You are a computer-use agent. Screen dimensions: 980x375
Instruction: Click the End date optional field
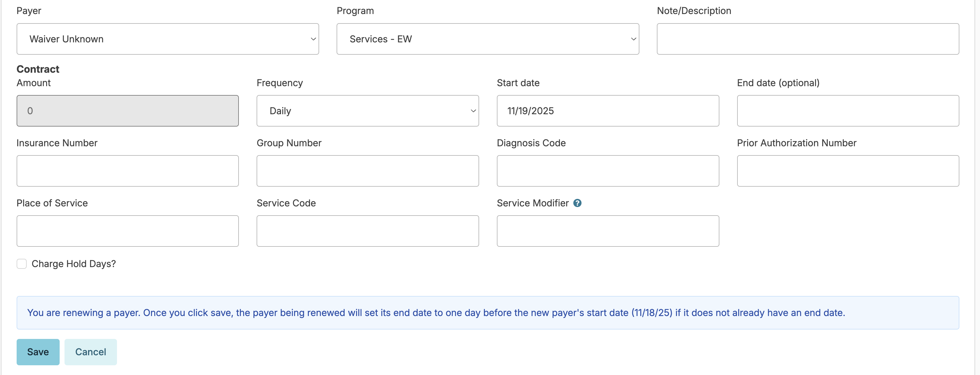point(848,111)
